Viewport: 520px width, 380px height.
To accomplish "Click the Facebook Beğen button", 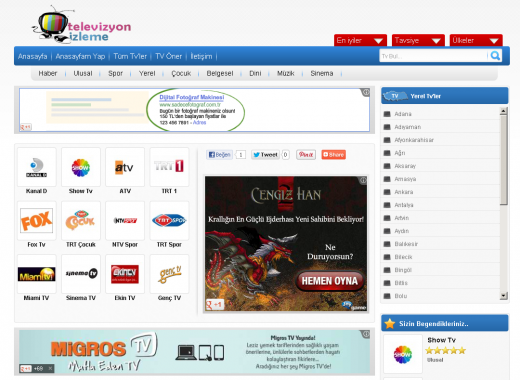I will [219, 155].
